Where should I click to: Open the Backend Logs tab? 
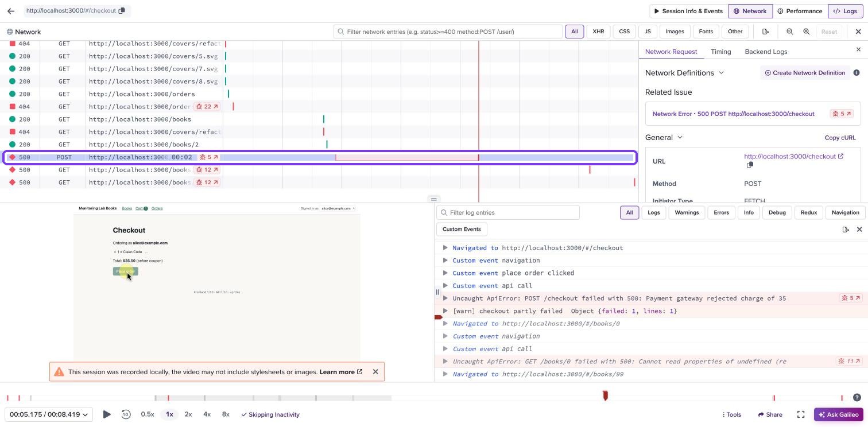(766, 52)
